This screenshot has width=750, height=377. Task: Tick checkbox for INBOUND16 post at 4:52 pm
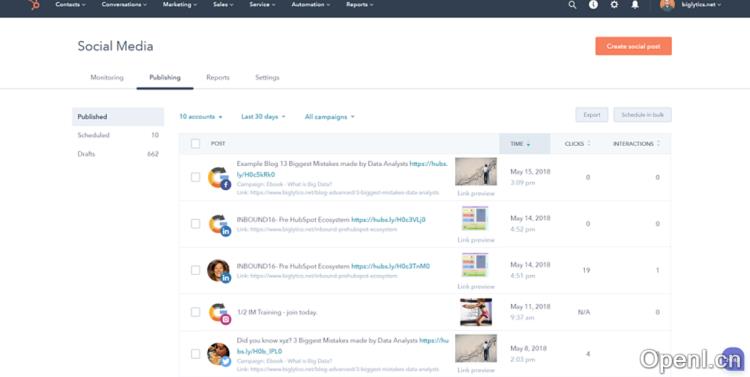[195, 223]
